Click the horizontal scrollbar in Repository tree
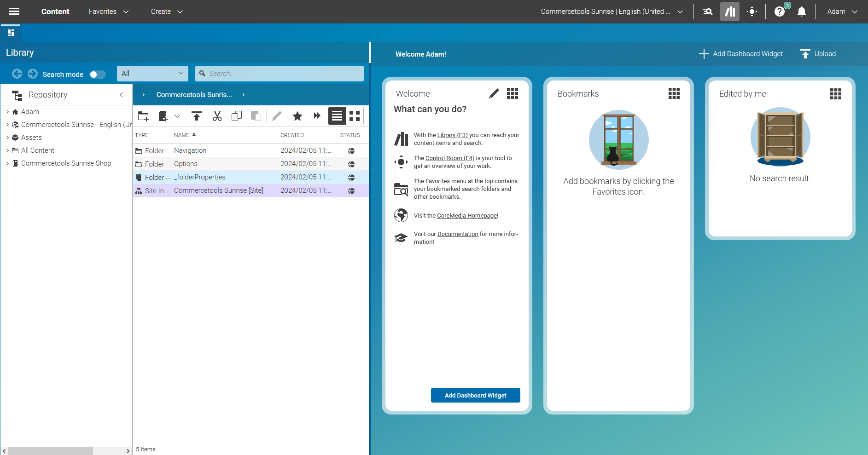868x455 pixels. [x=51, y=451]
